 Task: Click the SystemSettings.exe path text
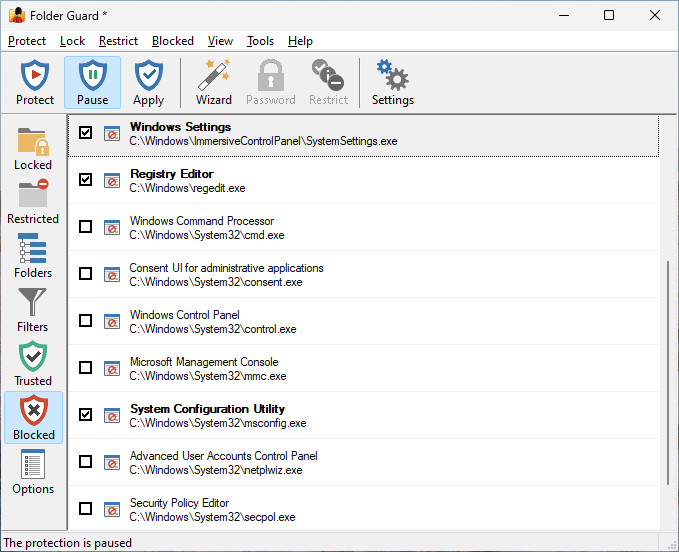263,141
